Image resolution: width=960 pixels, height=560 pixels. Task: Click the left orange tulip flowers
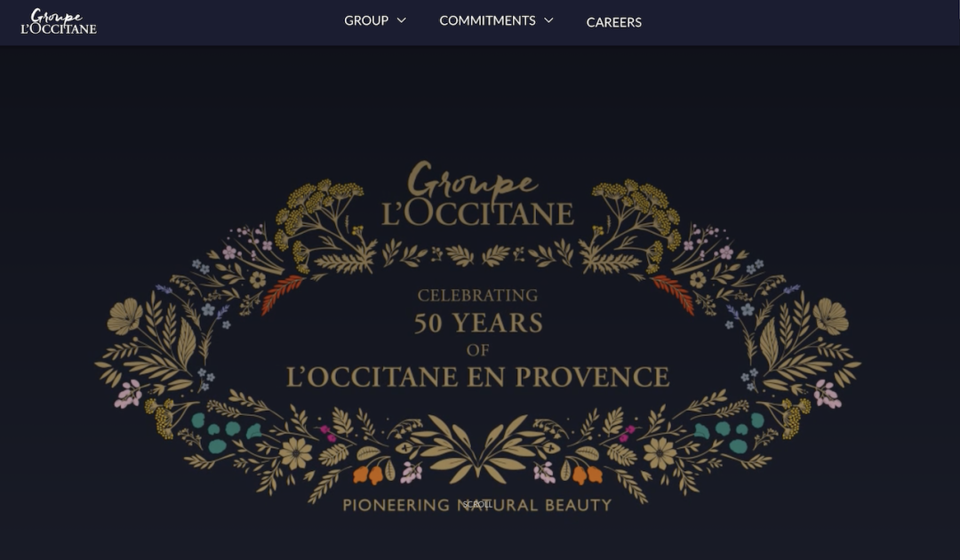point(368,475)
